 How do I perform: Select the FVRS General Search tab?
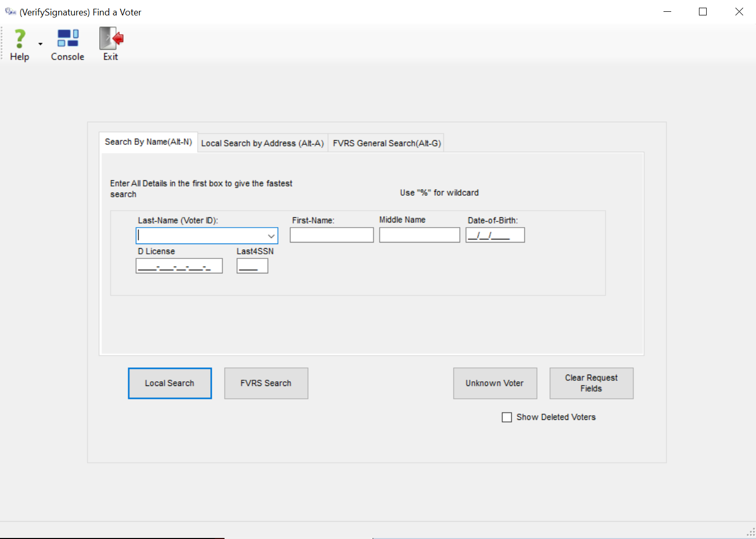[386, 143]
